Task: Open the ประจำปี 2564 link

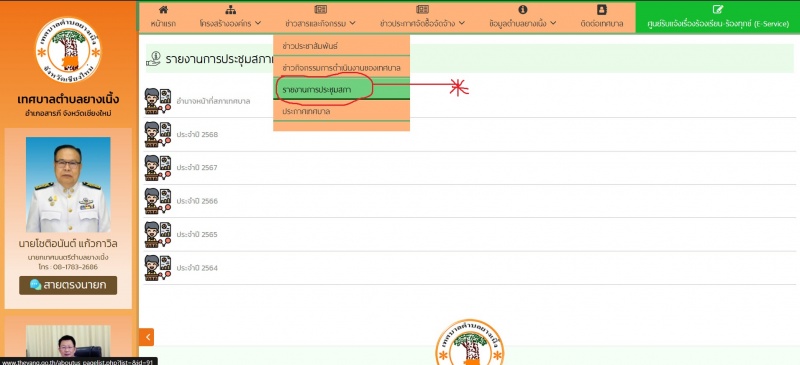Action: [197, 268]
